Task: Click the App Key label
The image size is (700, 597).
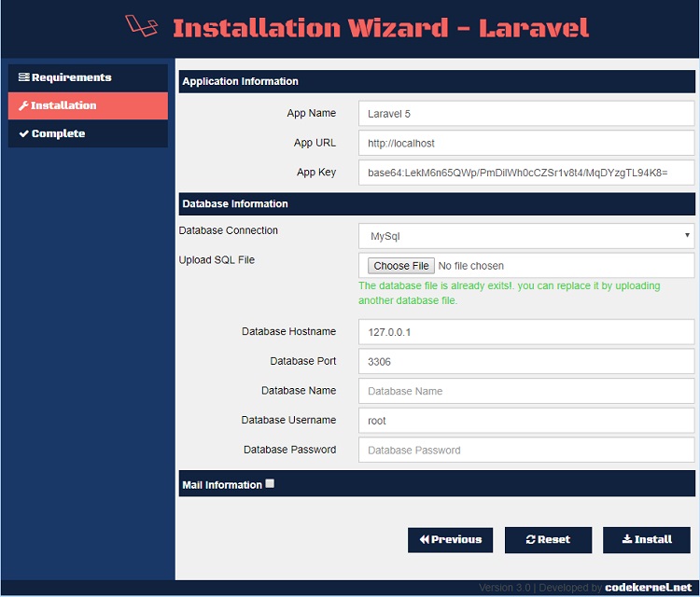Action: [316, 173]
